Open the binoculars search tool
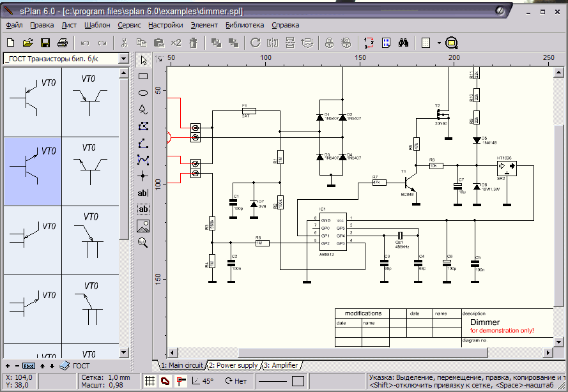Viewport: 568px width, 392px height. [x=404, y=43]
